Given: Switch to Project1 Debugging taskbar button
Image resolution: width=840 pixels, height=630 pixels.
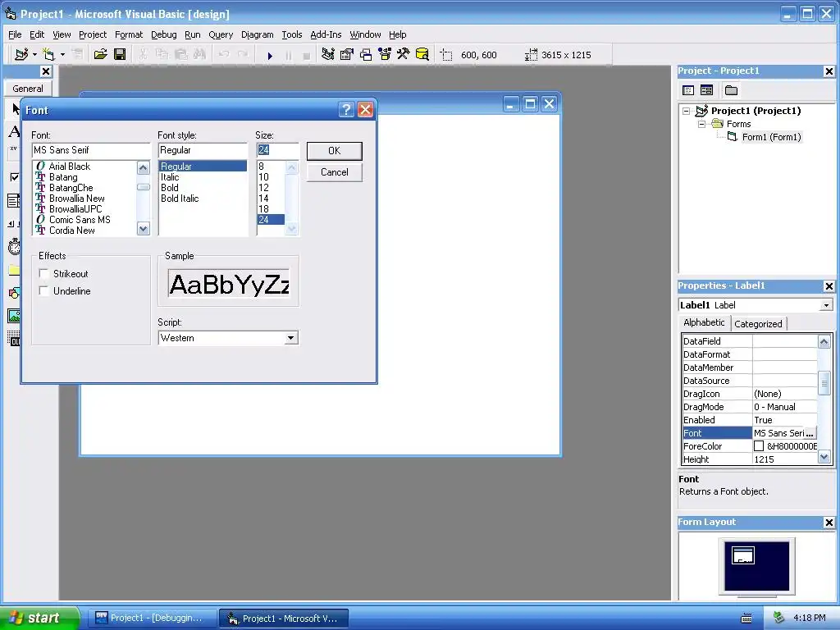Looking at the screenshot, I should click(x=152, y=619).
